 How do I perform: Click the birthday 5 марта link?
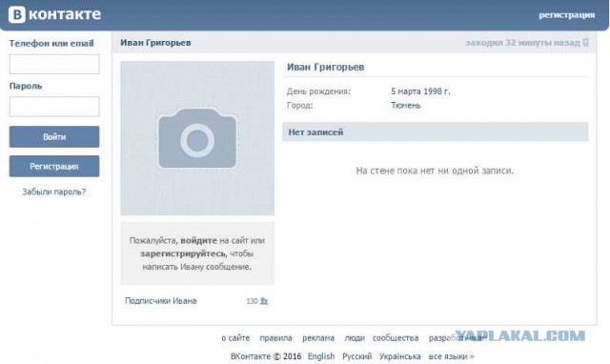pyautogui.click(x=407, y=91)
